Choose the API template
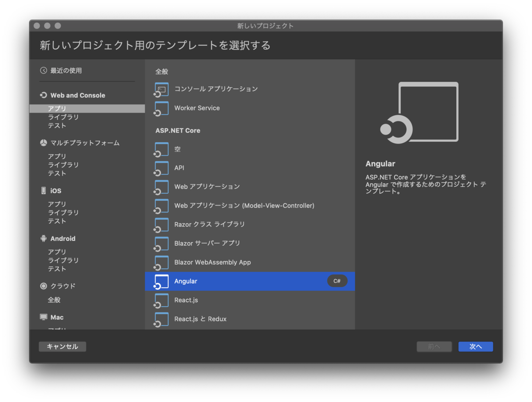The height and width of the screenshot is (402, 532). click(x=250, y=168)
